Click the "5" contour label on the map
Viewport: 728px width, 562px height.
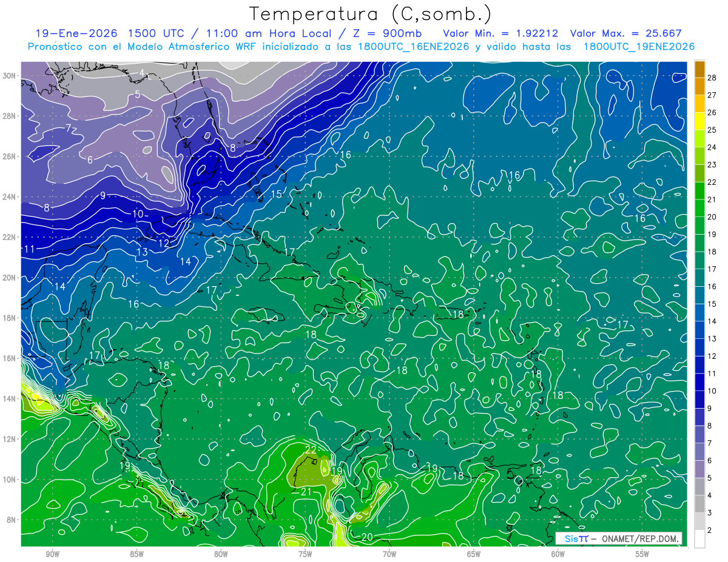[x=138, y=94]
